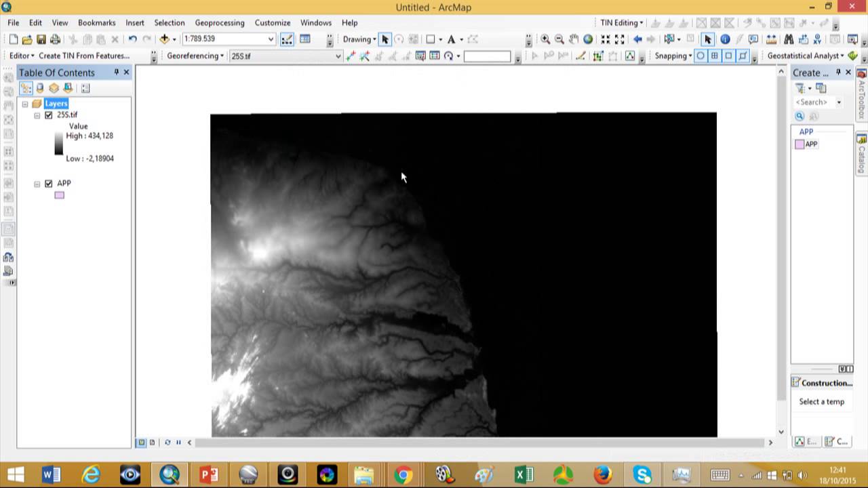
Task: Open the Find binoculars tool
Action: tap(789, 39)
